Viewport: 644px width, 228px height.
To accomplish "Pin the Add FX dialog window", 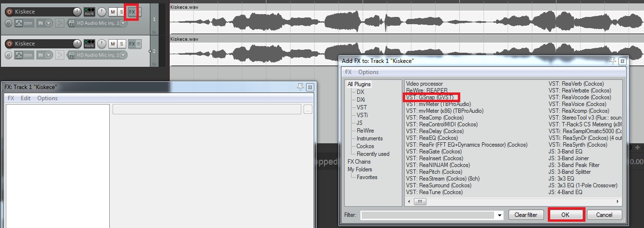I will pyautogui.click(x=613, y=61).
